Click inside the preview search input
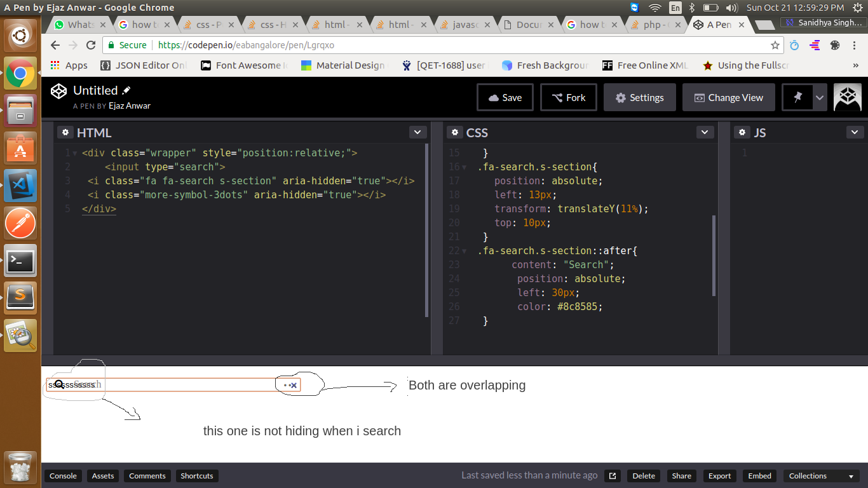Viewport: 868px width, 488px height. click(x=173, y=385)
